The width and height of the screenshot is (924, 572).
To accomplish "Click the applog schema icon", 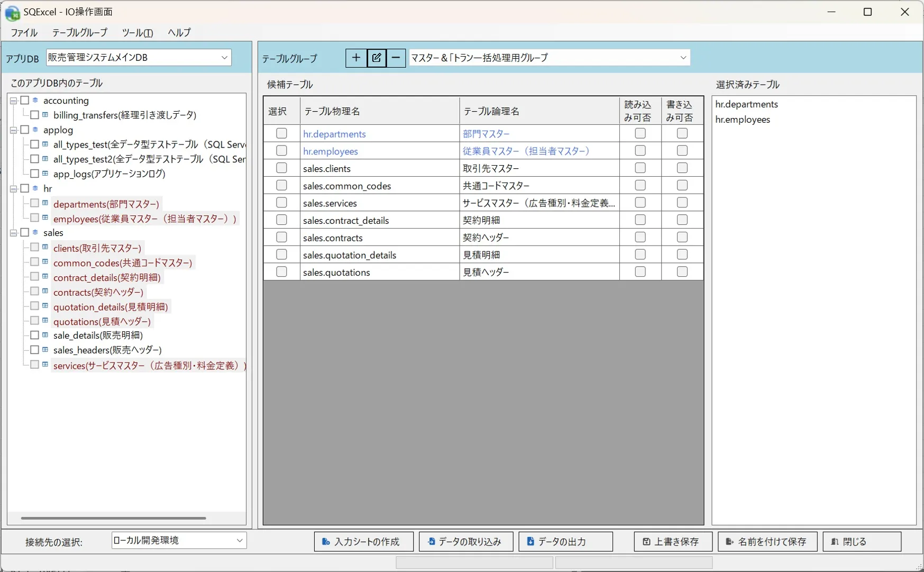I will [35, 130].
